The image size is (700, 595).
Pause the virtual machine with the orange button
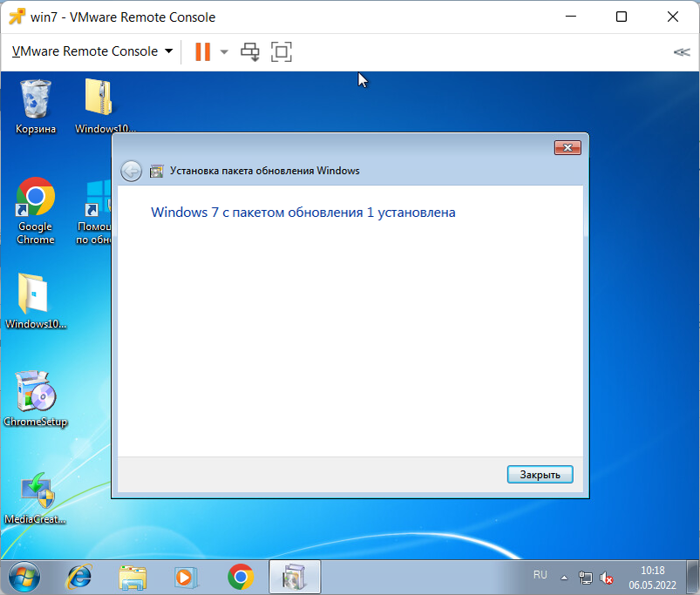pyautogui.click(x=203, y=51)
